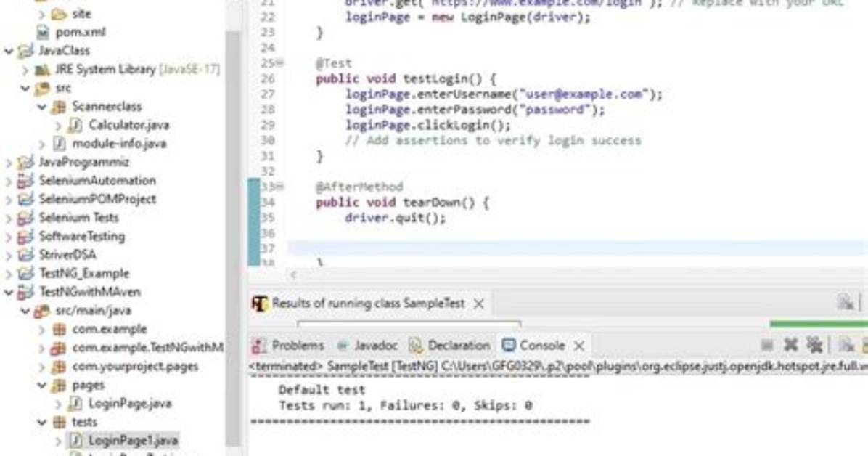868x456 pixels.
Task: Click the LoginPage.java file icon
Action: click(x=75, y=404)
